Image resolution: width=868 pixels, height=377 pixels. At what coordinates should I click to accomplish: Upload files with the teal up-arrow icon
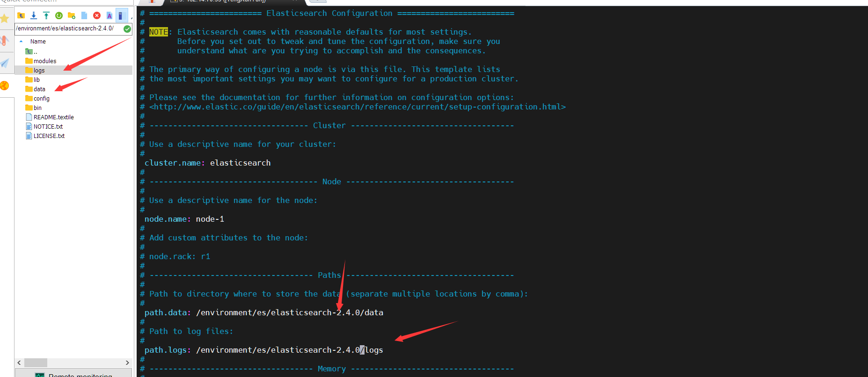[x=46, y=15]
